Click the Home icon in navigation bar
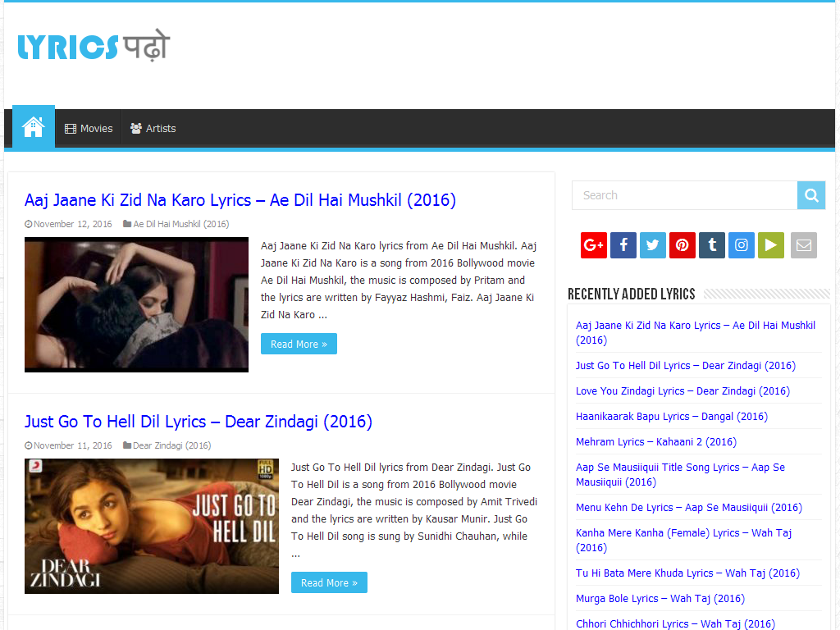840x630 pixels. coord(34,127)
